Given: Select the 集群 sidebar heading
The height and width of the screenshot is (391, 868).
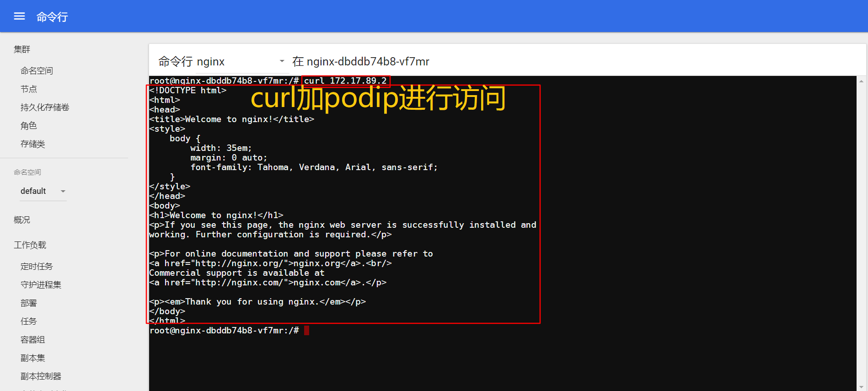Looking at the screenshot, I should (22, 49).
